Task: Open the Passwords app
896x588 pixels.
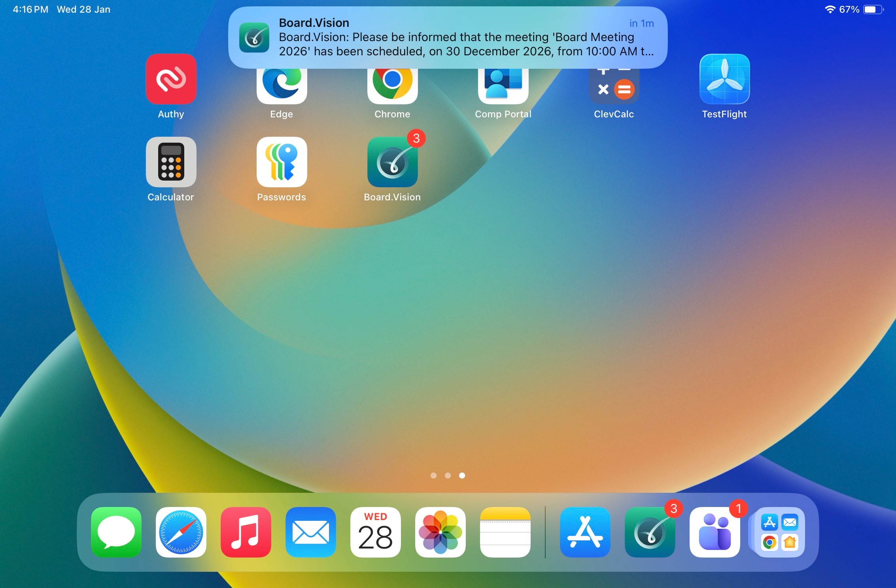Action: tap(282, 162)
